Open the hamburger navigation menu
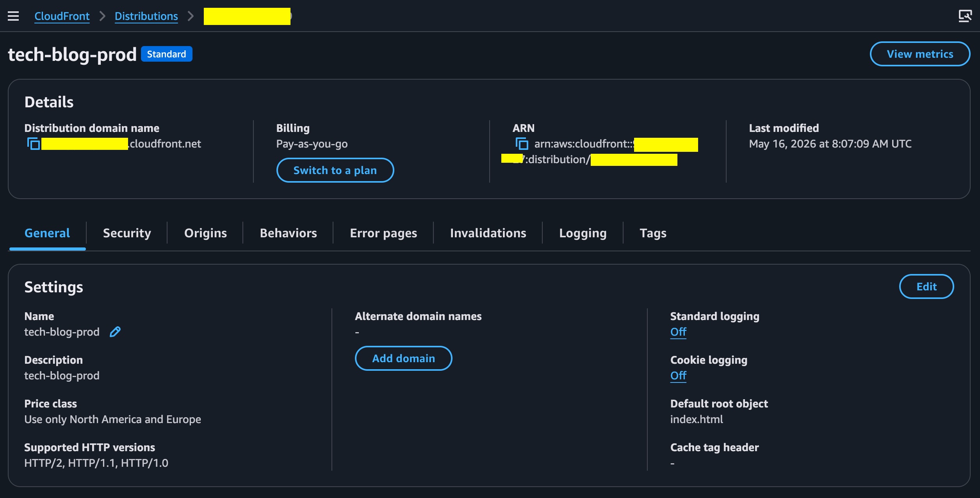Image resolution: width=980 pixels, height=498 pixels. (x=13, y=16)
